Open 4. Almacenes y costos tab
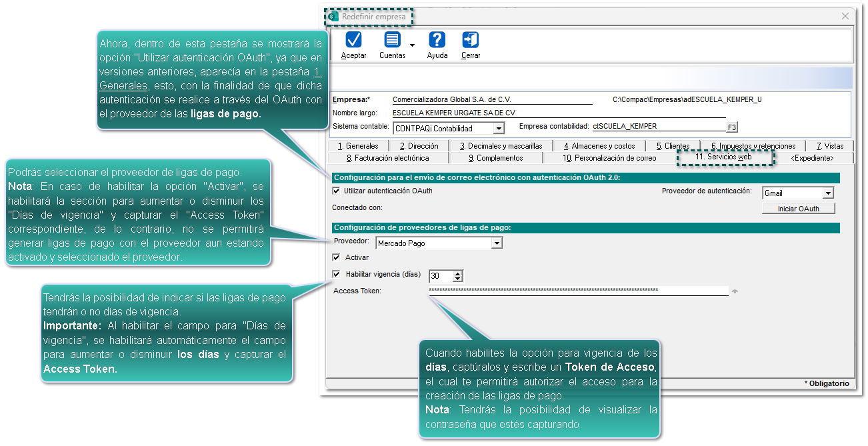868x446 pixels. tap(599, 146)
